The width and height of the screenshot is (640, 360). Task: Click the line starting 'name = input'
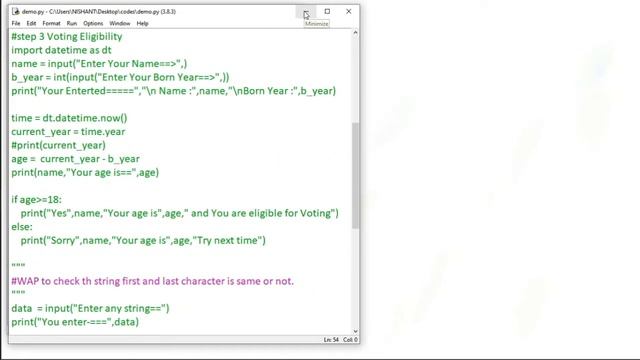[99, 64]
